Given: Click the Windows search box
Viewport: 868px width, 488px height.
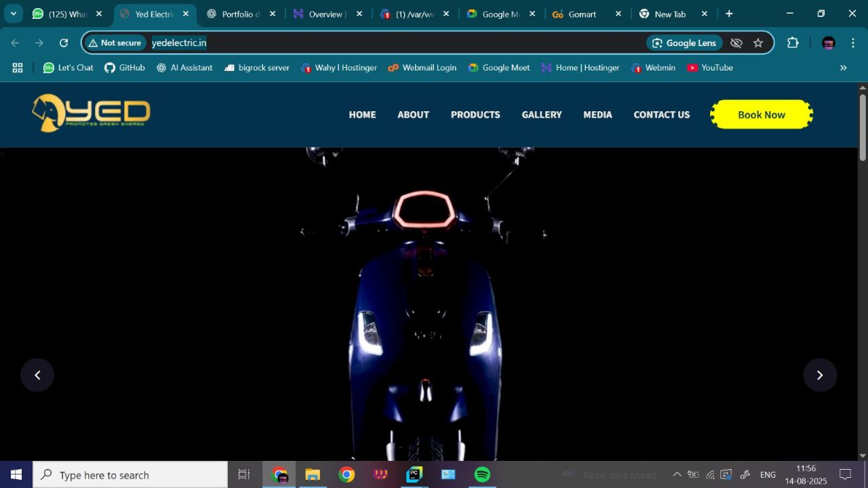Looking at the screenshot, I should click(x=131, y=474).
